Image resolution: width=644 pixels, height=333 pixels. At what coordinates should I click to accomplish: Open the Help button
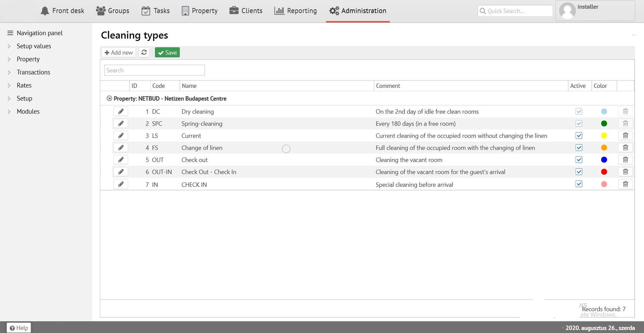click(x=19, y=328)
